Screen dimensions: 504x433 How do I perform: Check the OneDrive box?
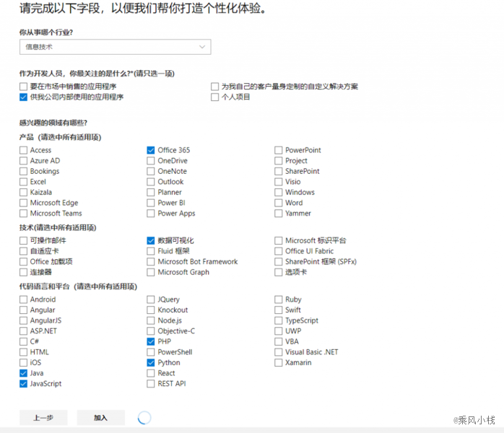tap(150, 161)
